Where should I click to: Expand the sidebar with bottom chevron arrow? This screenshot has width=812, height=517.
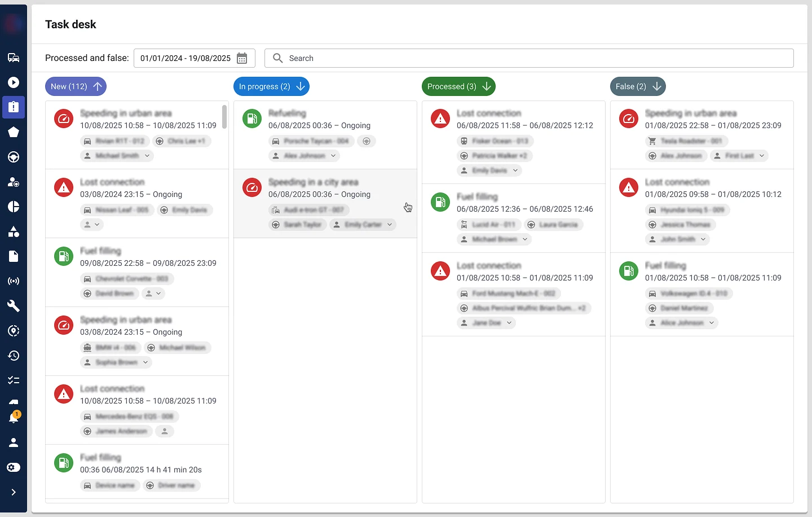(x=14, y=492)
